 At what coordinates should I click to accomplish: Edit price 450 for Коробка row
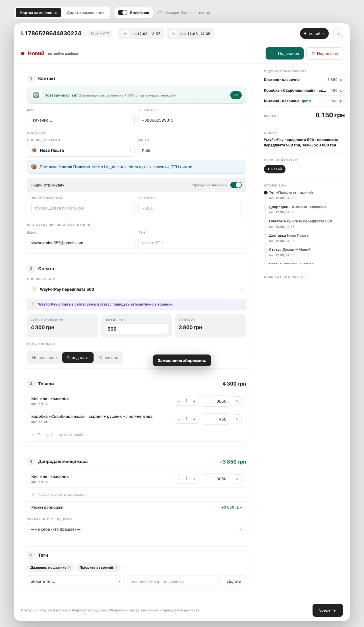(x=216, y=419)
